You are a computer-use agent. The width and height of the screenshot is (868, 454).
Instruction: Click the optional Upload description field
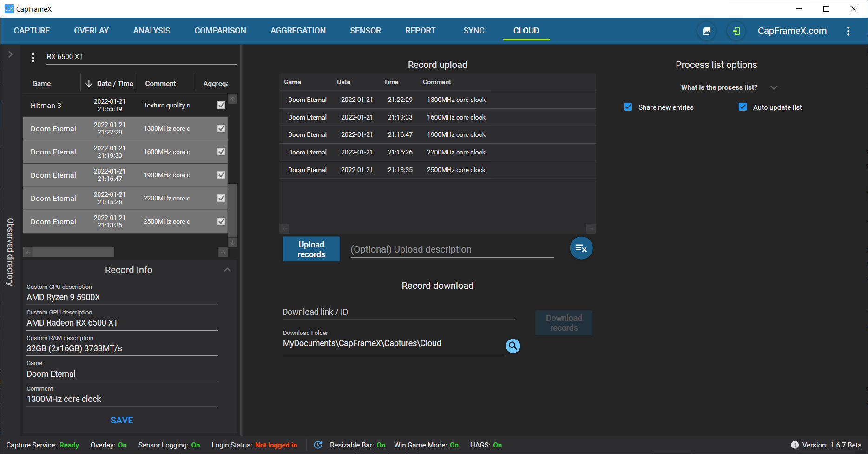(452, 249)
